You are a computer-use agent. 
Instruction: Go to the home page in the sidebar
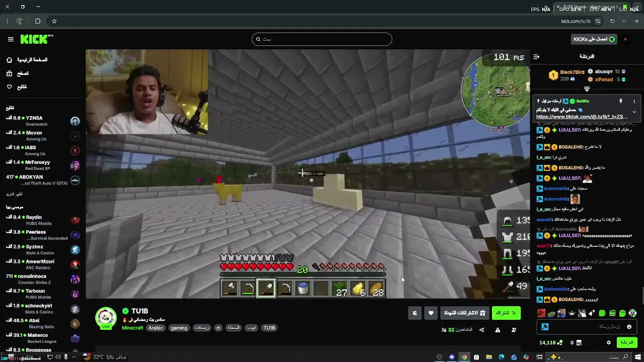[27, 60]
